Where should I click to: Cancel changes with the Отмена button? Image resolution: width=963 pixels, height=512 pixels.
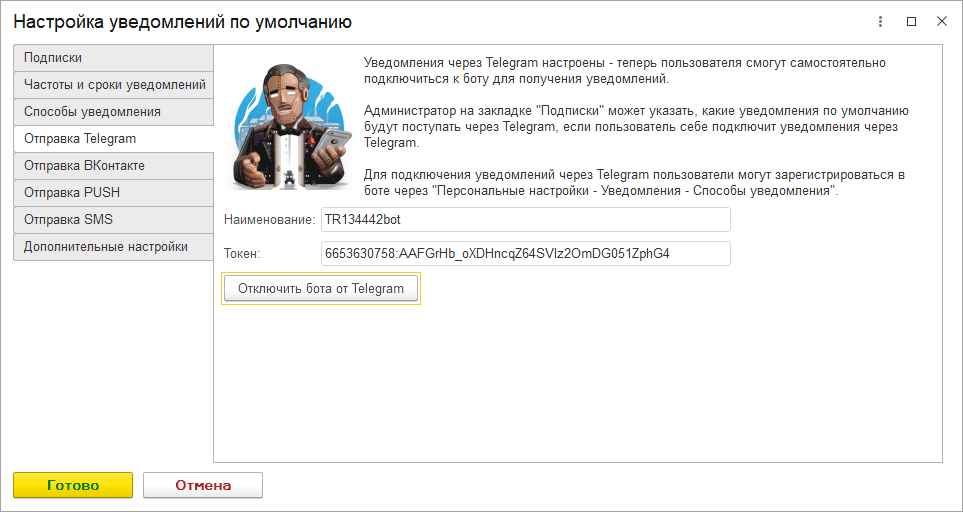(203, 485)
